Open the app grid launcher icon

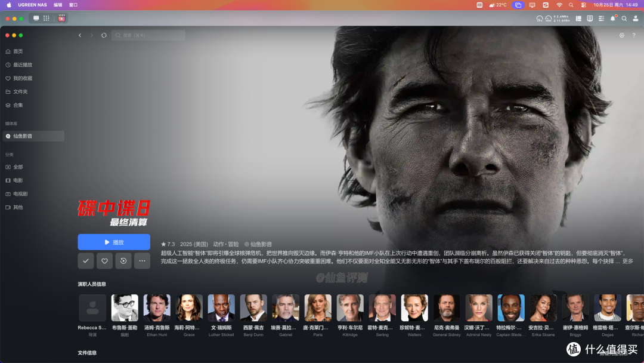pyautogui.click(x=47, y=18)
